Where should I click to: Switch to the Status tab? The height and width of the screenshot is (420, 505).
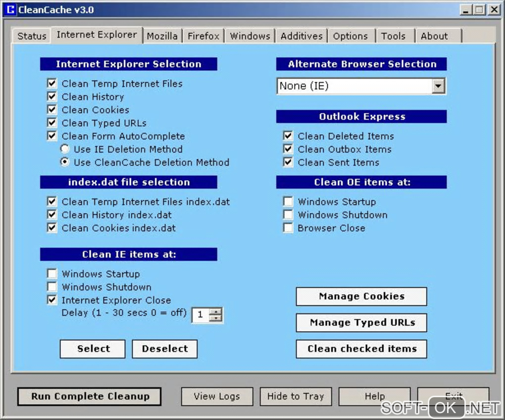(32, 36)
